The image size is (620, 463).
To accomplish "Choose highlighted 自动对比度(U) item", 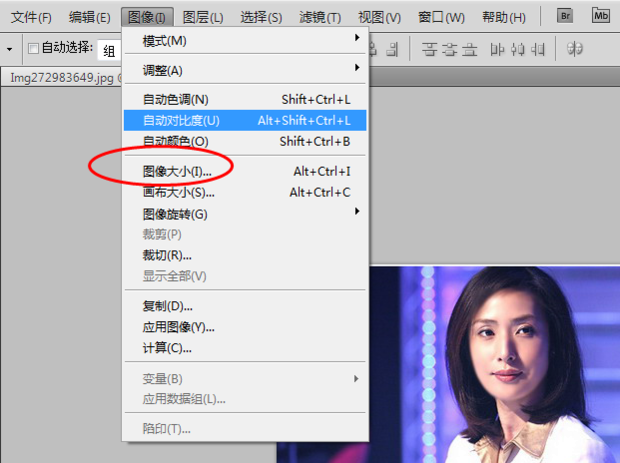I will pos(245,120).
